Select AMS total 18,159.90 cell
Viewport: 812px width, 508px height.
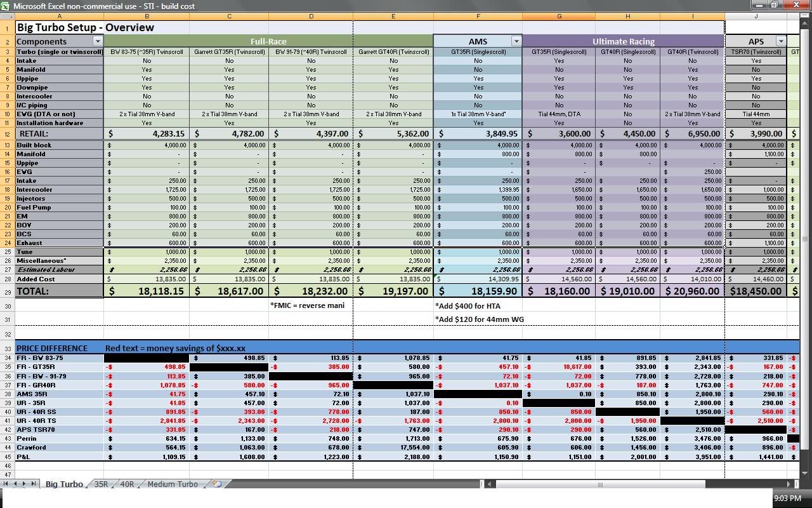click(x=478, y=291)
